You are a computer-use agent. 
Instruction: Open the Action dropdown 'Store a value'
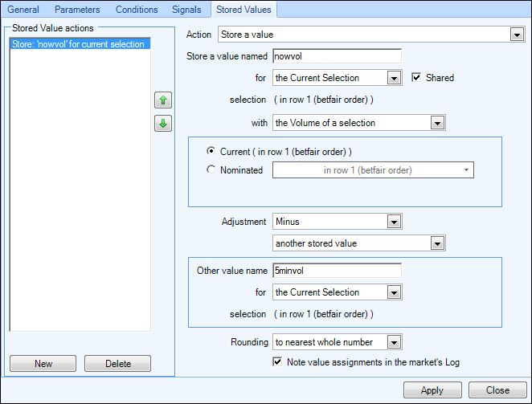tap(371, 35)
